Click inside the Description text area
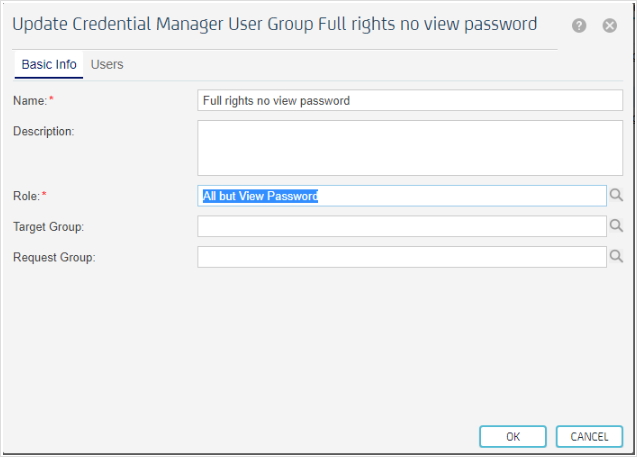This screenshot has height=457, width=637. tap(410, 148)
